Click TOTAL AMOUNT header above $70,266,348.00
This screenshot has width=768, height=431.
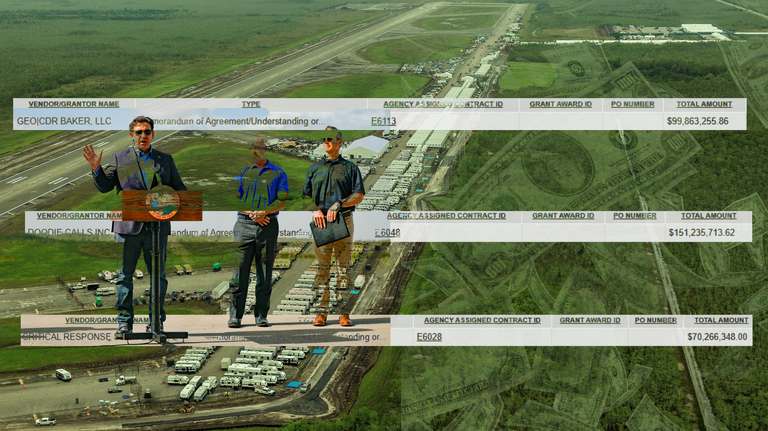pyautogui.click(x=721, y=320)
